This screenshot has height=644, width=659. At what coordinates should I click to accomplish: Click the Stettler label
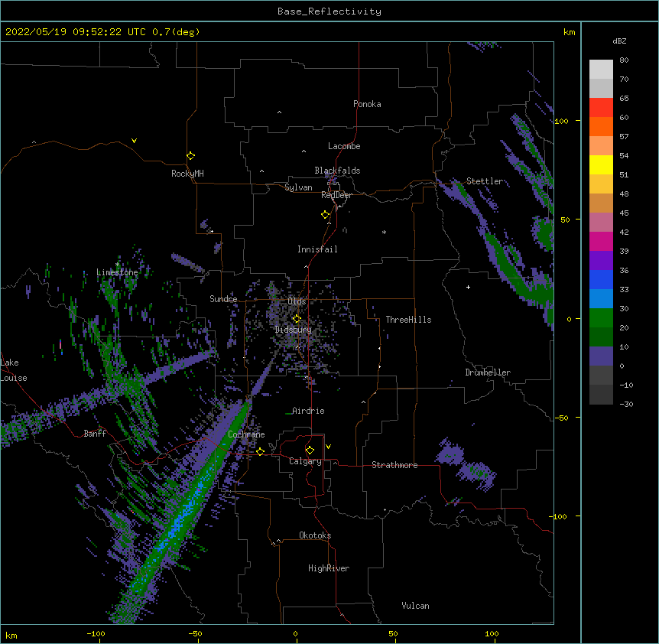484,181
